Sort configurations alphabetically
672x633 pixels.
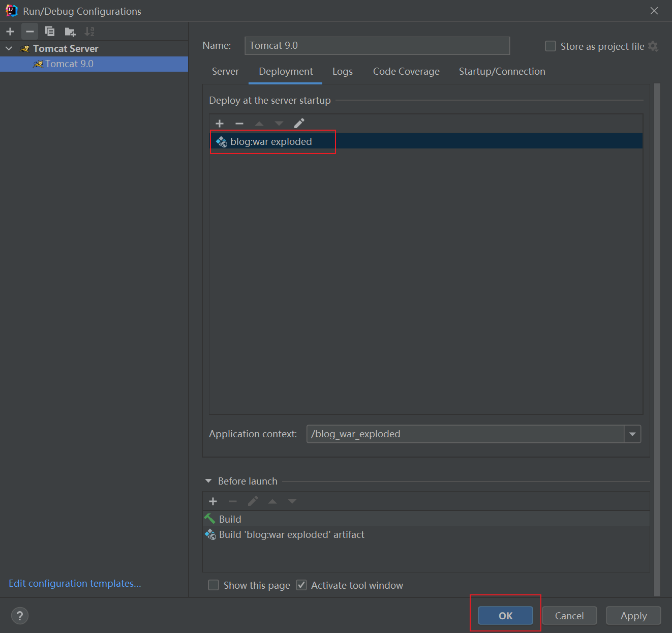click(x=89, y=32)
